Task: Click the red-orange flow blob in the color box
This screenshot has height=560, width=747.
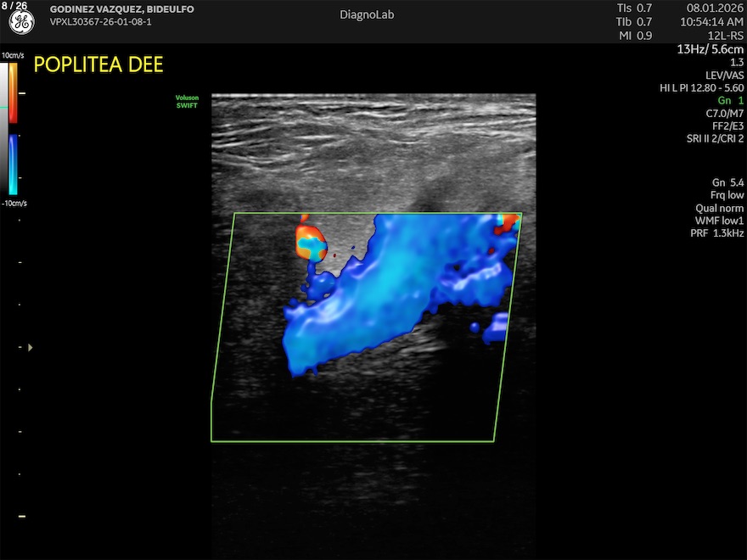Action: click(x=312, y=239)
